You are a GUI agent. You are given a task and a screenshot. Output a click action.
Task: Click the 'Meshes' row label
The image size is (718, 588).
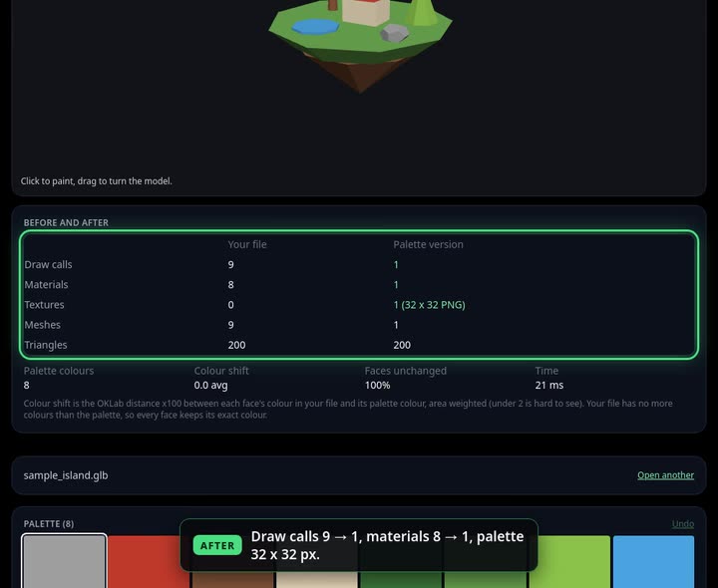43,325
